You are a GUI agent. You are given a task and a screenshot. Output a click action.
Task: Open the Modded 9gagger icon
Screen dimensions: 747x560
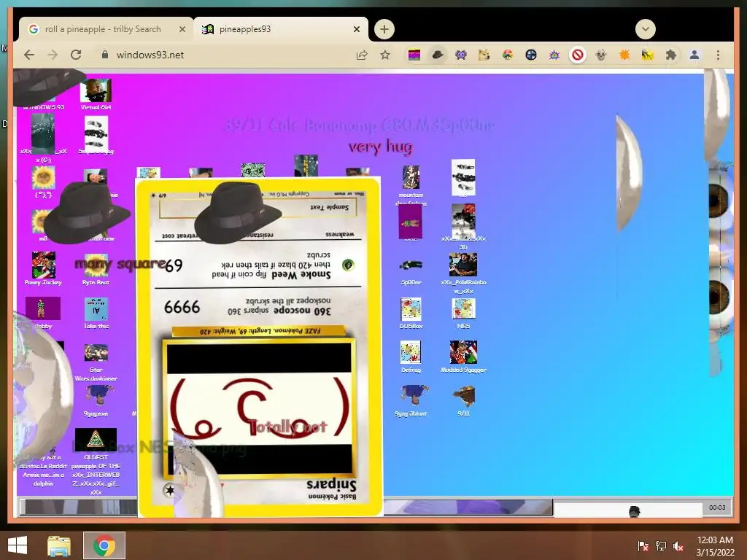463,357
